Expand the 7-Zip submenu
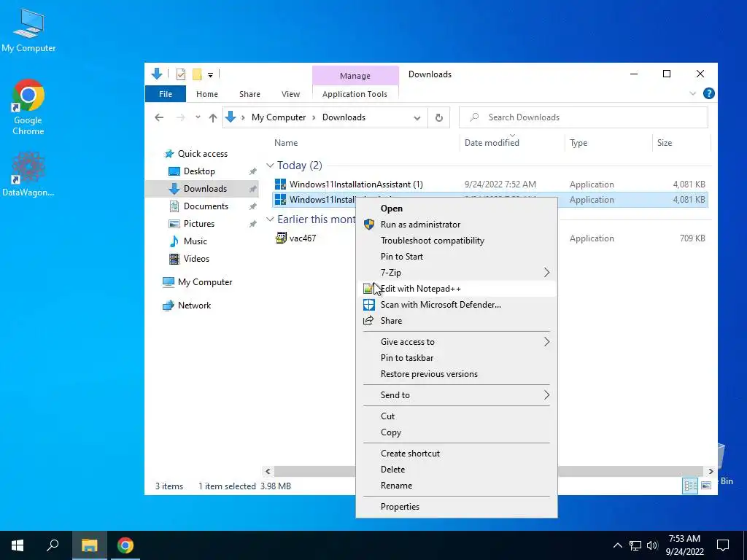The height and width of the screenshot is (560, 747). tap(457, 273)
